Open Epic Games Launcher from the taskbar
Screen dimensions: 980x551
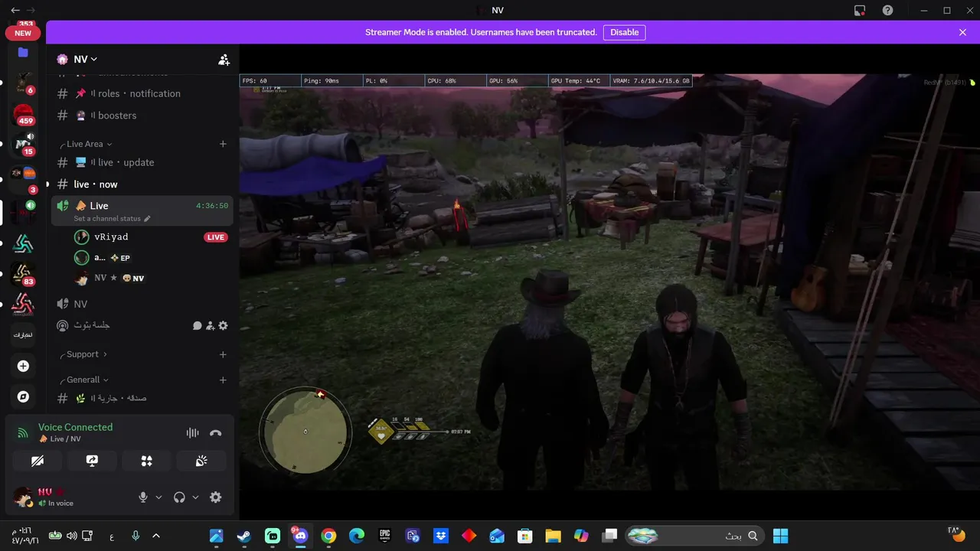(384, 536)
